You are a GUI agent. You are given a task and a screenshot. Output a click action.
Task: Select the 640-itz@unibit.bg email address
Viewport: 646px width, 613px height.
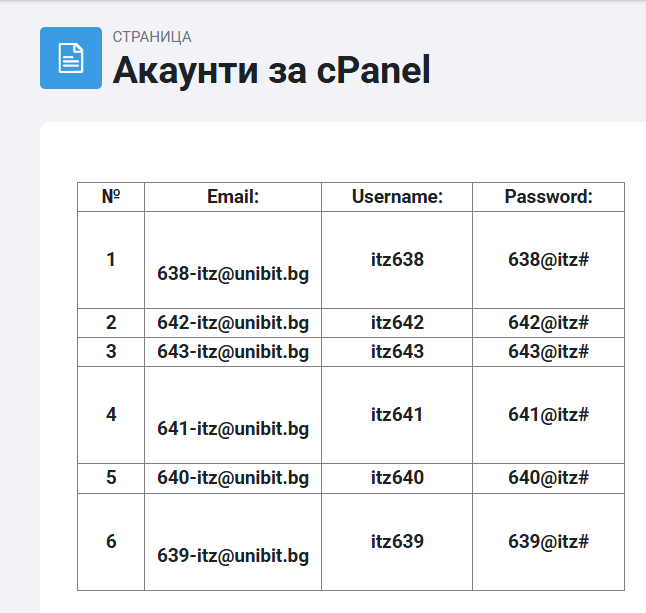pos(233,478)
